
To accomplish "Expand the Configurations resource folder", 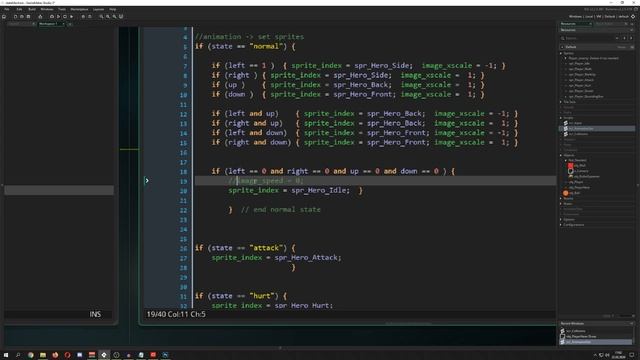I will tap(561, 225).
